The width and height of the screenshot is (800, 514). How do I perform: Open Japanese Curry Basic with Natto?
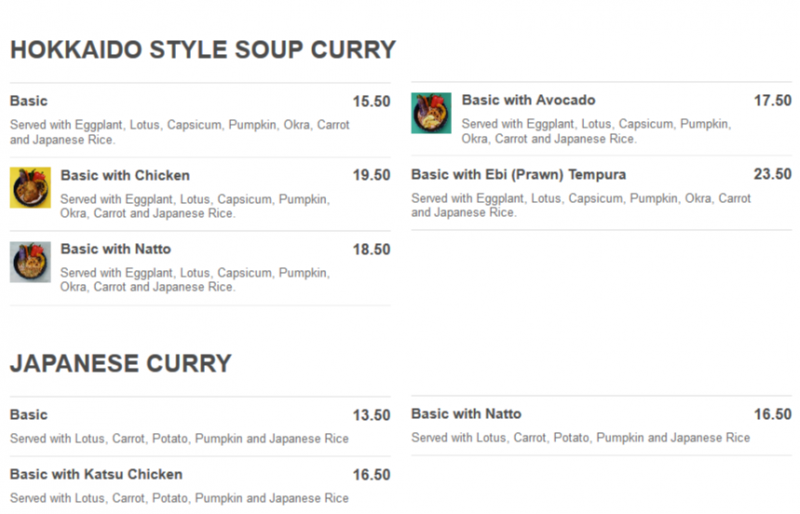466,414
